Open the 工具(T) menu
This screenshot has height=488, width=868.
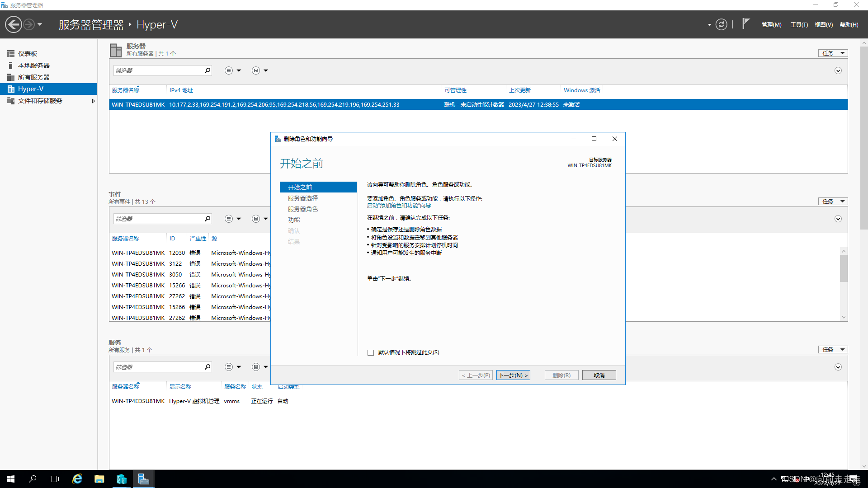coord(799,25)
